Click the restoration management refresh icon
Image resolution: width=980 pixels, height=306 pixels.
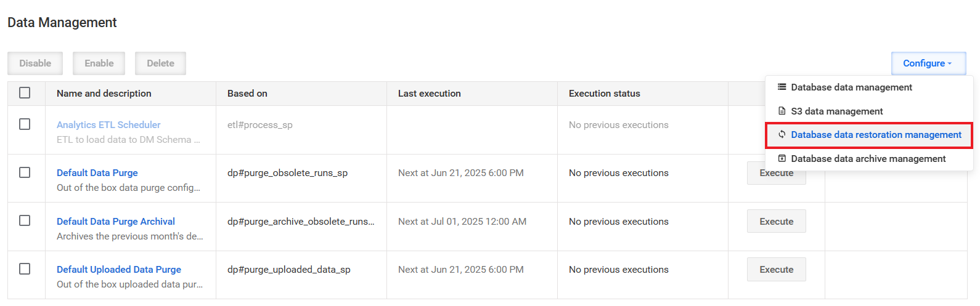pyautogui.click(x=782, y=135)
